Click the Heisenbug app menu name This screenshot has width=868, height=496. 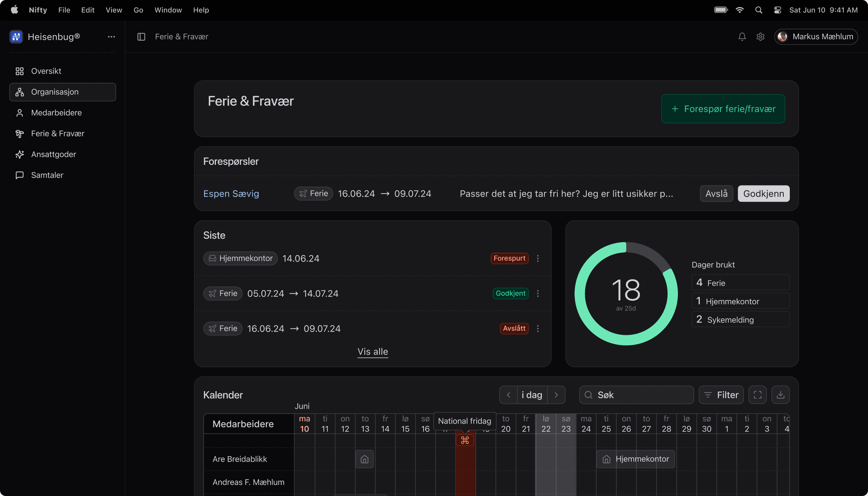[x=54, y=37]
